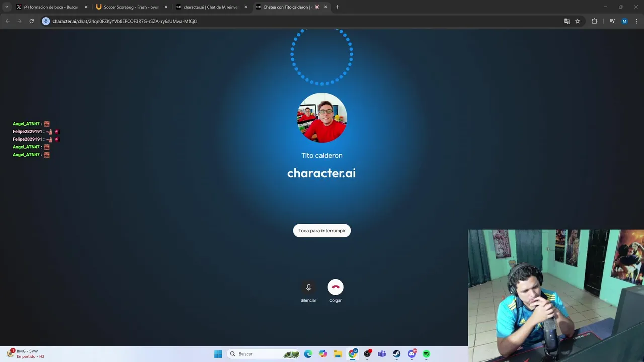
Task: Close the 'Chatea con Tito calderon' tab
Action: point(325,7)
